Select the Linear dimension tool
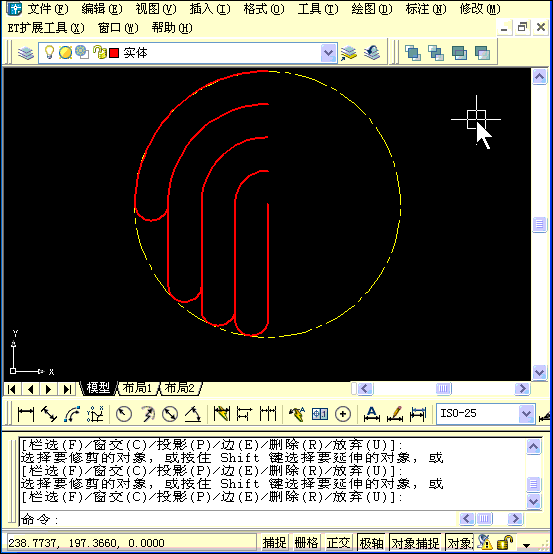Image resolution: width=553 pixels, height=554 pixels. (26, 414)
